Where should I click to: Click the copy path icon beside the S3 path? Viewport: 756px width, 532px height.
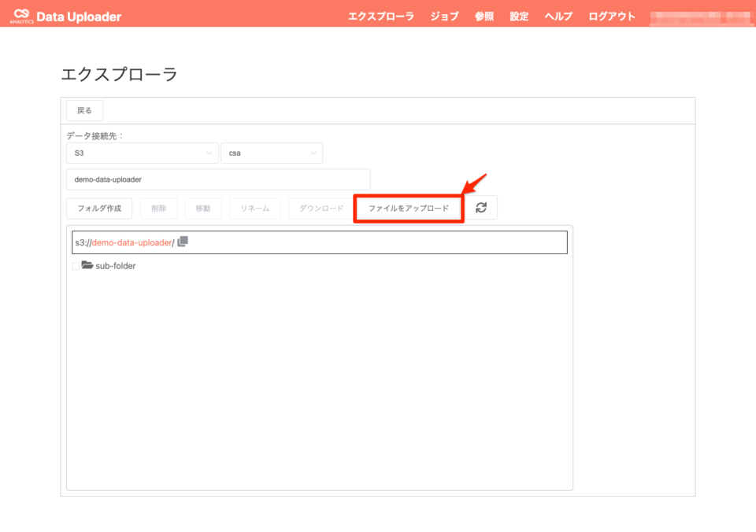coord(182,242)
